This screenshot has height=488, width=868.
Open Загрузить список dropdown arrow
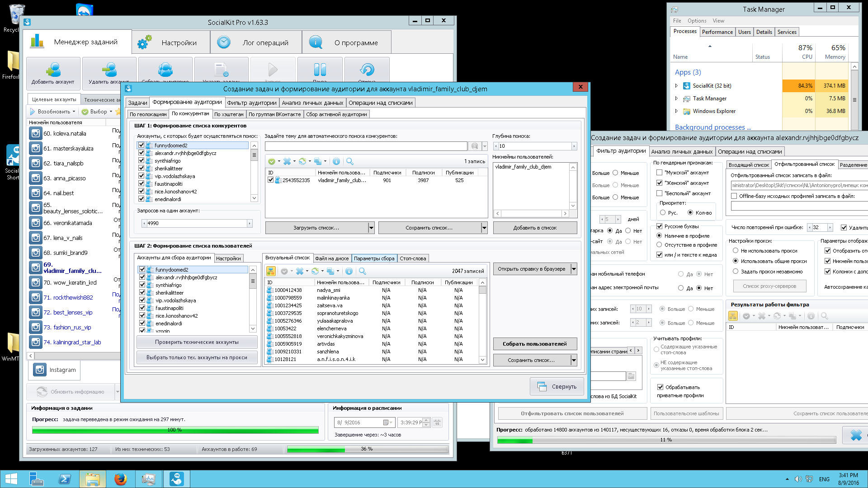[x=371, y=228]
